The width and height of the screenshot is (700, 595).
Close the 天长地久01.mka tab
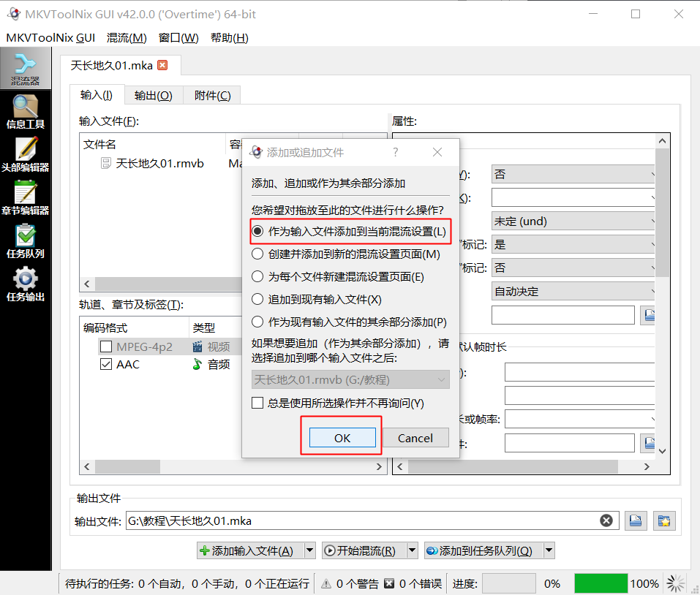click(163, 66)
